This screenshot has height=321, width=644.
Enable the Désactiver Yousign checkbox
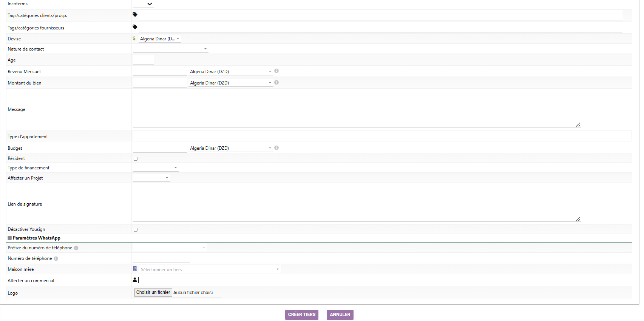pyautogui.click(x=136, y=230)
